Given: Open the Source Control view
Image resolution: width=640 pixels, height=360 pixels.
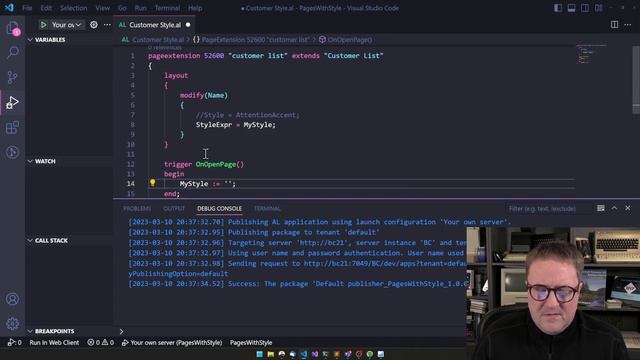Looking at the screenshot, I should tap(13, 77).
